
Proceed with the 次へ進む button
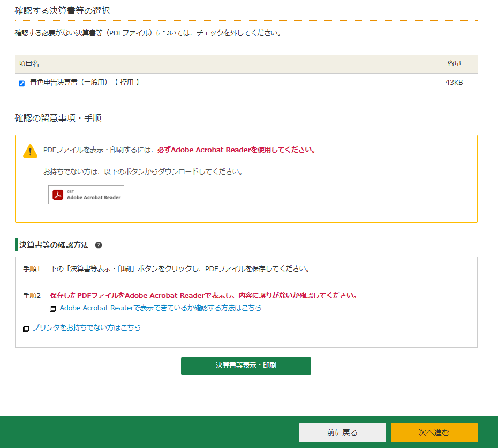434,432
